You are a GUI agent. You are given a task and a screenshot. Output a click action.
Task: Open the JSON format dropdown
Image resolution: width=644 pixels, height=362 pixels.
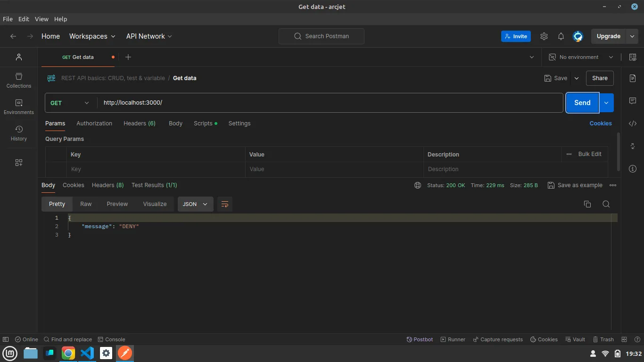tap(195, 204)
